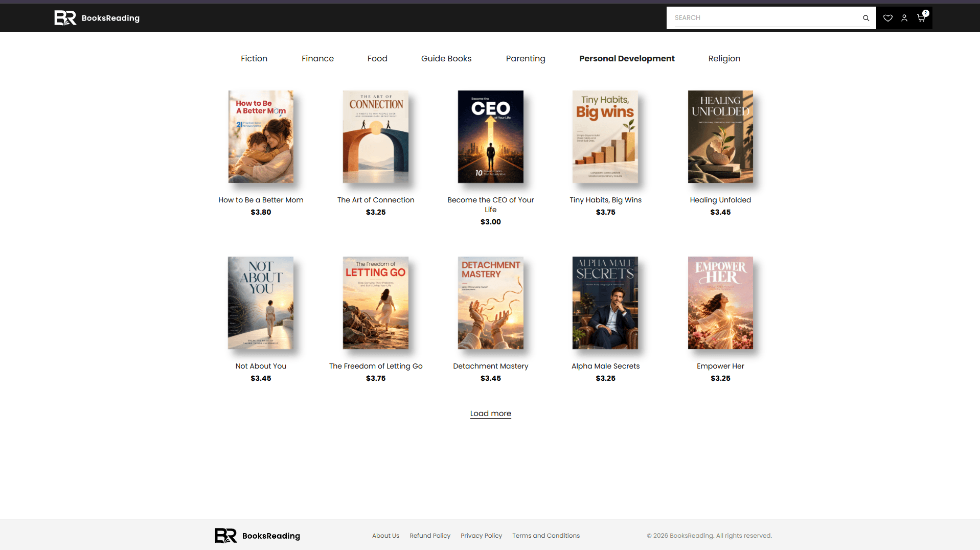
Task: Open Tiny Habits, Big Wins cover
Action: coord(605,136)
